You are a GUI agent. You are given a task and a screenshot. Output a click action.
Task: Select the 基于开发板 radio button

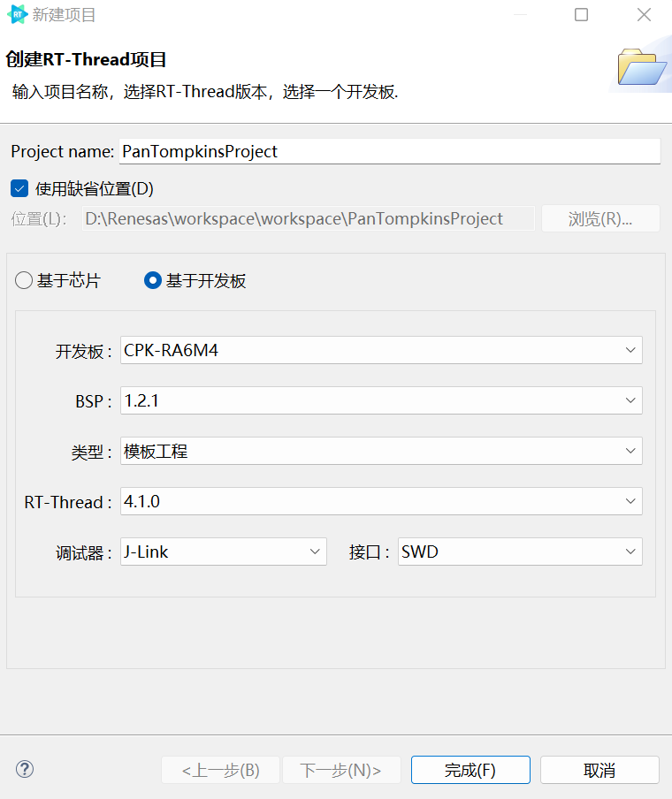click(x=153, y=280)
